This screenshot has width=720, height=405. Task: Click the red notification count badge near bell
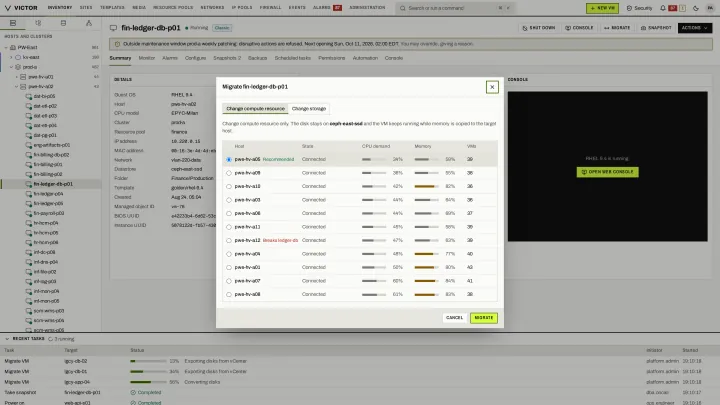point(673,8)
